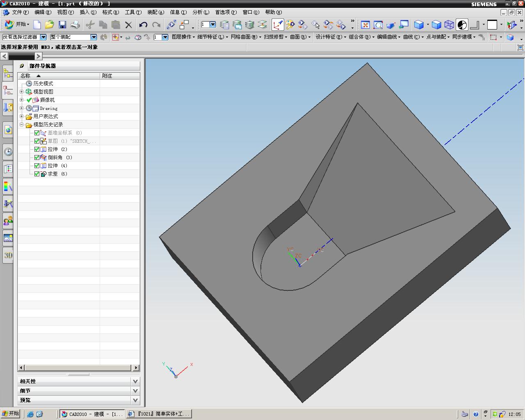This screenshot has height=420, width=525.
Task: Uncheck the 拉伸 (2) feature checkbox
Action: (x=37, y=149)
